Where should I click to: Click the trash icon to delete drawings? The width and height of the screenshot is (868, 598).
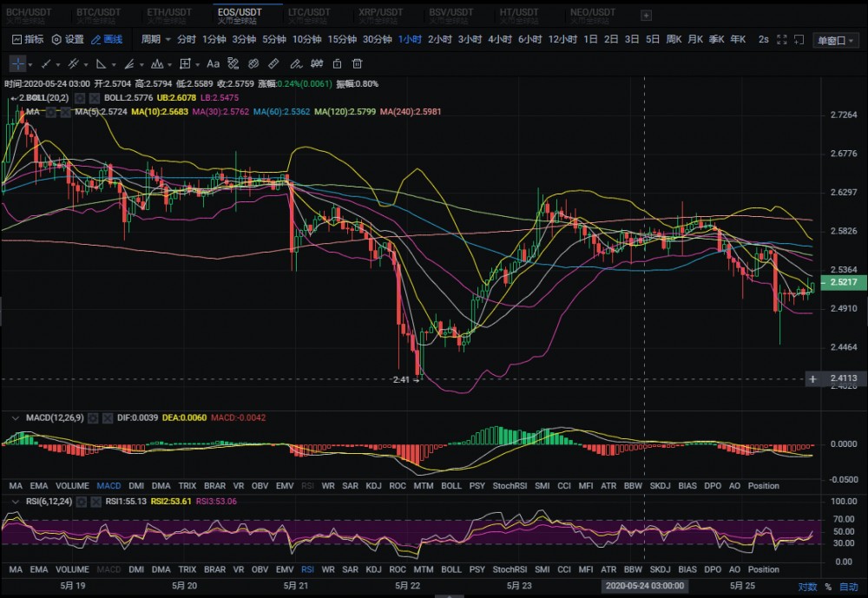pos(357,64)
